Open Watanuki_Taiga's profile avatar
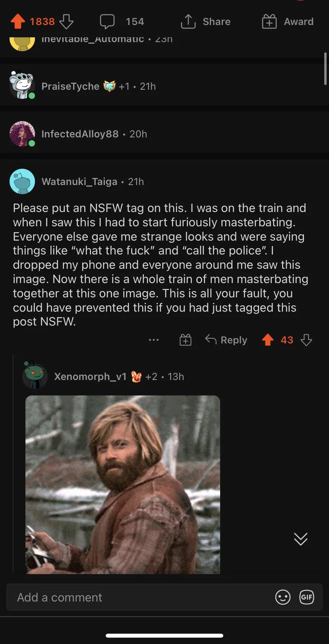The image size is (329, 644). point(22,181)
